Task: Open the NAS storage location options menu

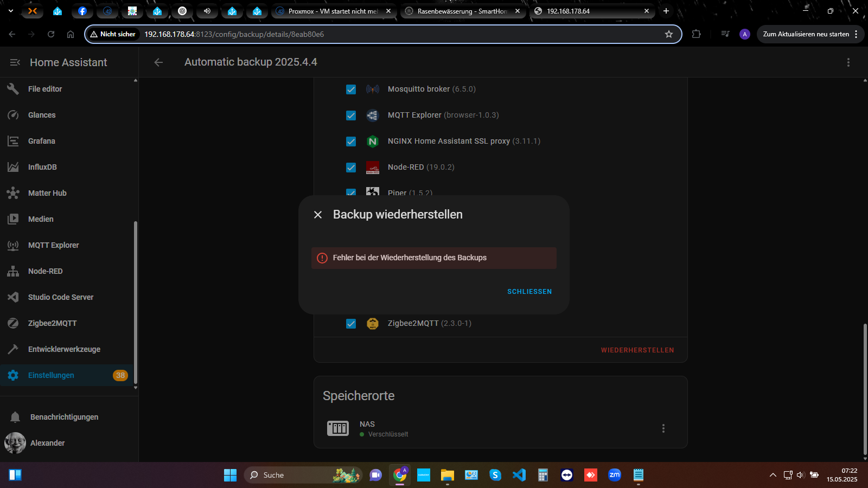Action: 663,428
